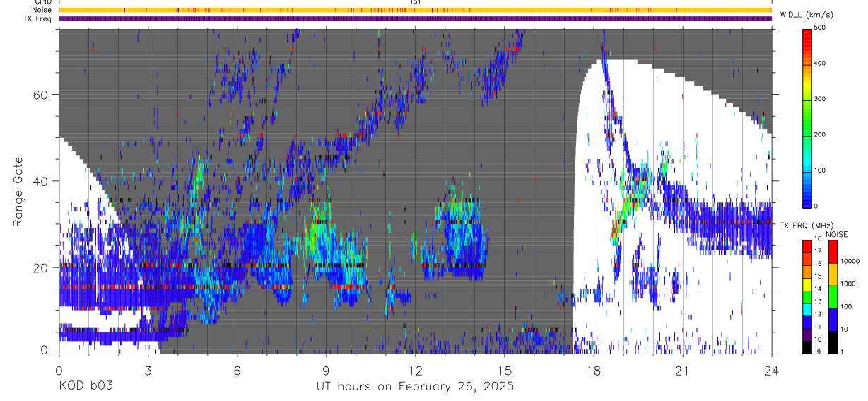Pick the NOISE level color bar
This screenshot has height=401, width=868.
pyautogui.click(x=833, y=297)
